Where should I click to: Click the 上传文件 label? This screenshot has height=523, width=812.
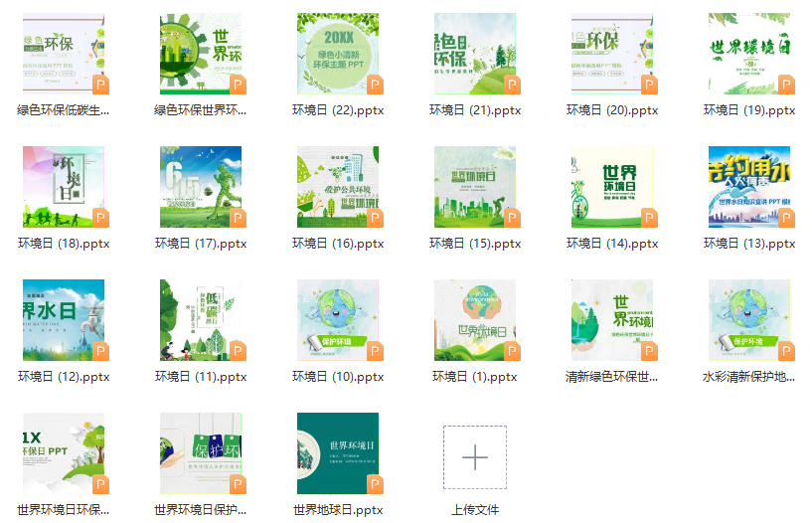pyautogui.click(x=475, y=510)
